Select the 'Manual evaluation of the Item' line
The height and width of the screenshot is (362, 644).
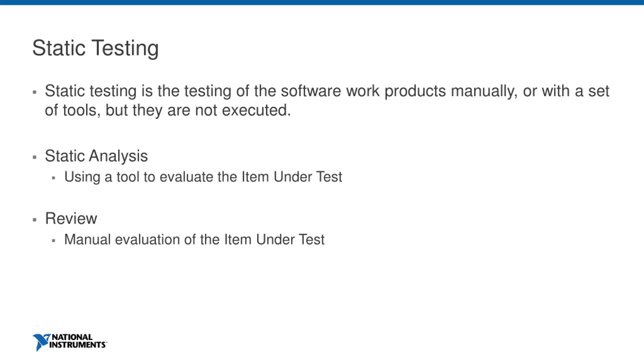(x=194, y=239)
